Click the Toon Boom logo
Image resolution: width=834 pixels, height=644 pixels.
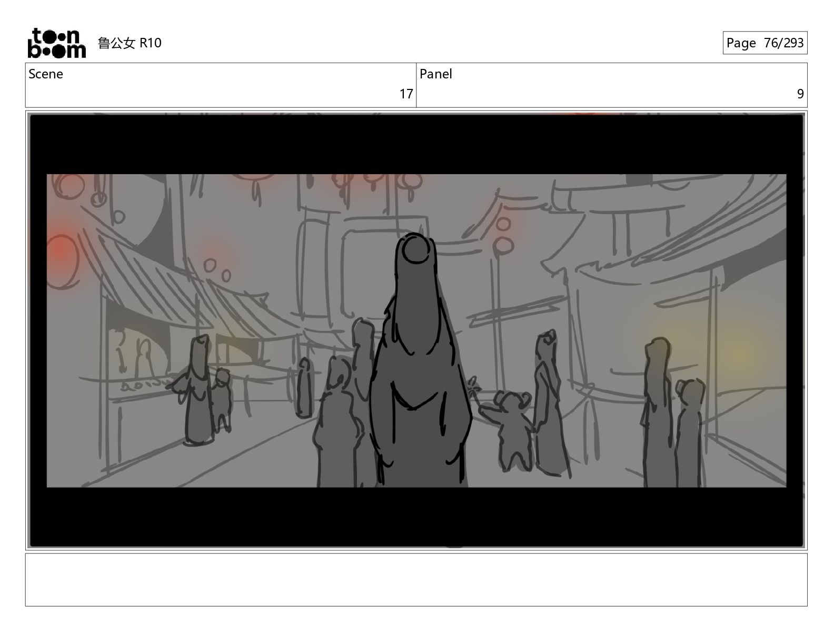tap(56, 43)
